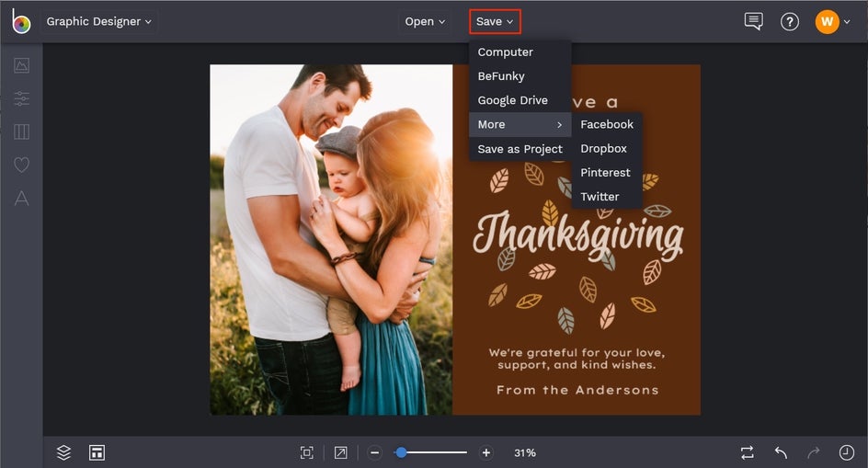Image resolution: width=868 pixels, height=468 pixels.
Task: Select the Thanksgiving script text
Action: tap(578, 234)
